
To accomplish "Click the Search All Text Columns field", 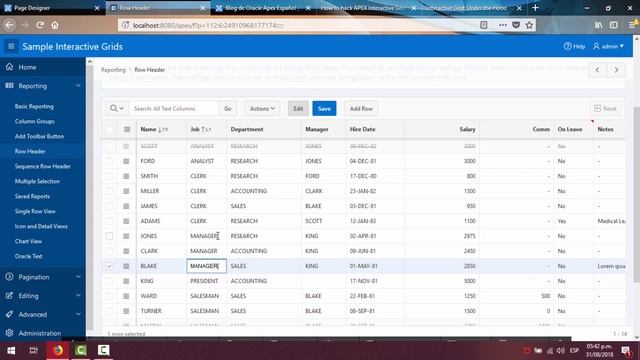I will (174, 108).
